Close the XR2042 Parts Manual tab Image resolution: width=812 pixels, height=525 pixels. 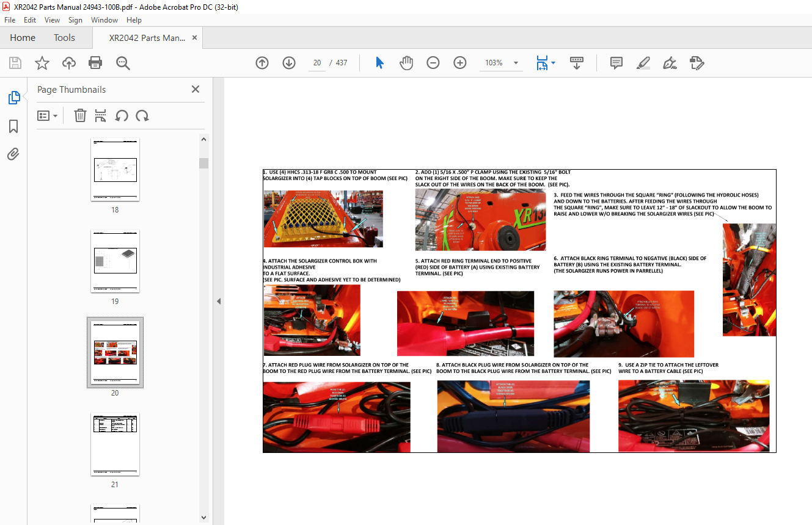[195, 38]
